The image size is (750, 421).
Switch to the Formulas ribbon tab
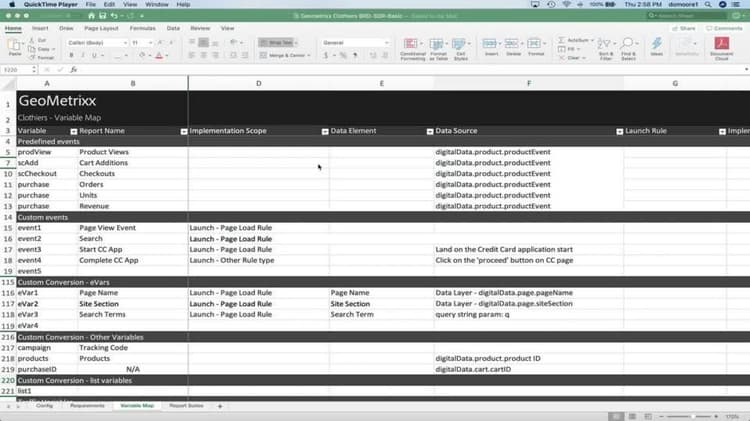(143, 28)
